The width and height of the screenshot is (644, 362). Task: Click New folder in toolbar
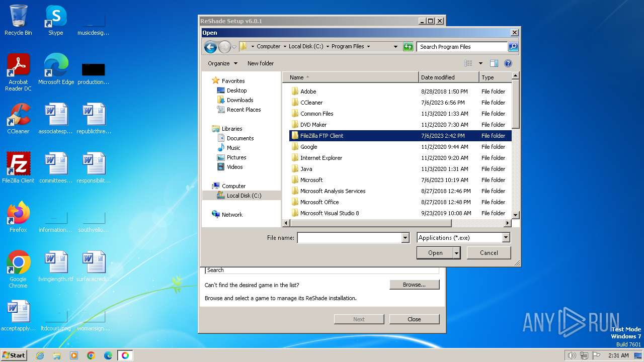261,63
